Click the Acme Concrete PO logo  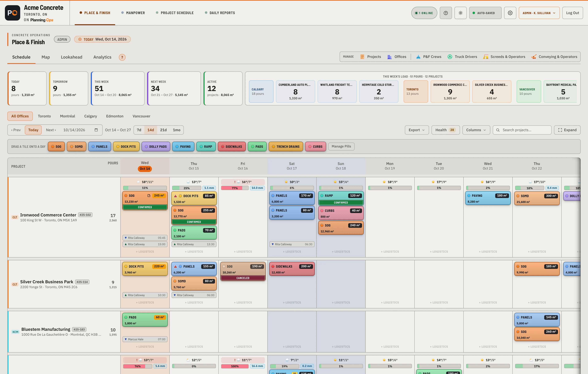[12, 13]
